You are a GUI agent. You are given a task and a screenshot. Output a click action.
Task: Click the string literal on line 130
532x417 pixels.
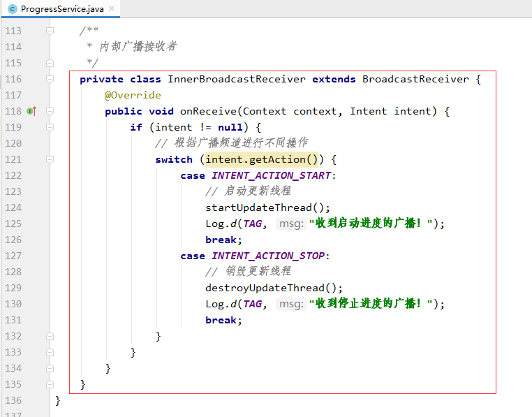click(371, 304)
